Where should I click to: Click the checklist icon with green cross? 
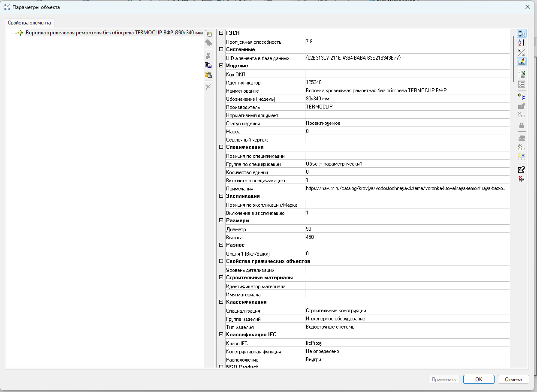522,74
